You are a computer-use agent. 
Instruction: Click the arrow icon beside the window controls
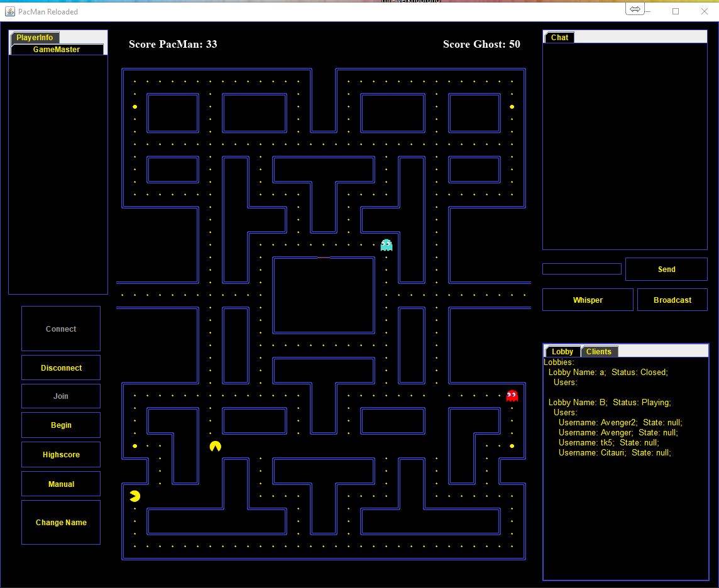[635, 9]
